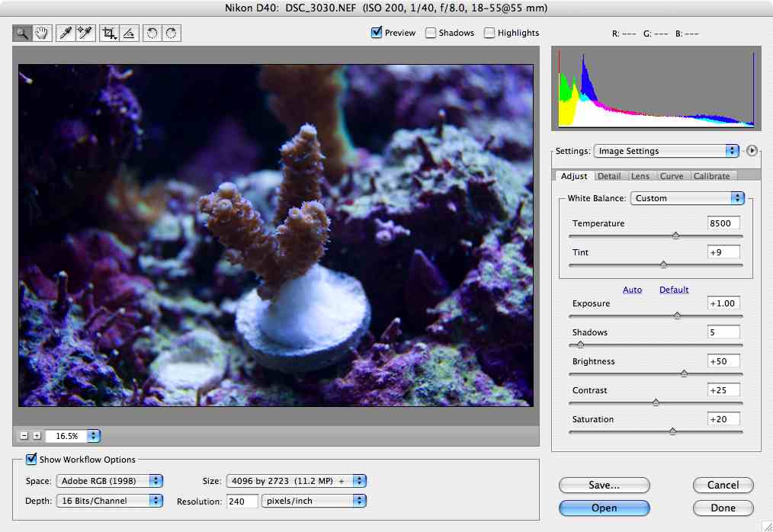Image resolution: width=773 pixels, height=532 pixels.
Task: Open the settings flyout menu arrow
Action: coord(752,150)
